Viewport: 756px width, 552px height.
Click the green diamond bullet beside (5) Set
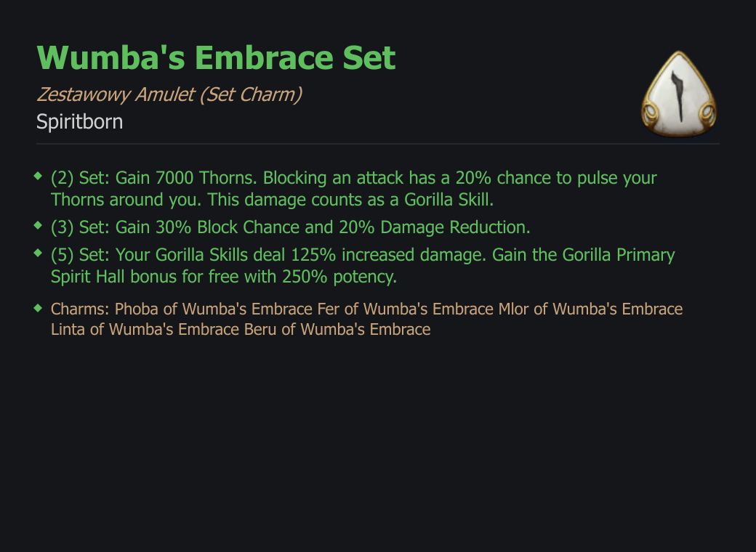click(x=39, y=253)
